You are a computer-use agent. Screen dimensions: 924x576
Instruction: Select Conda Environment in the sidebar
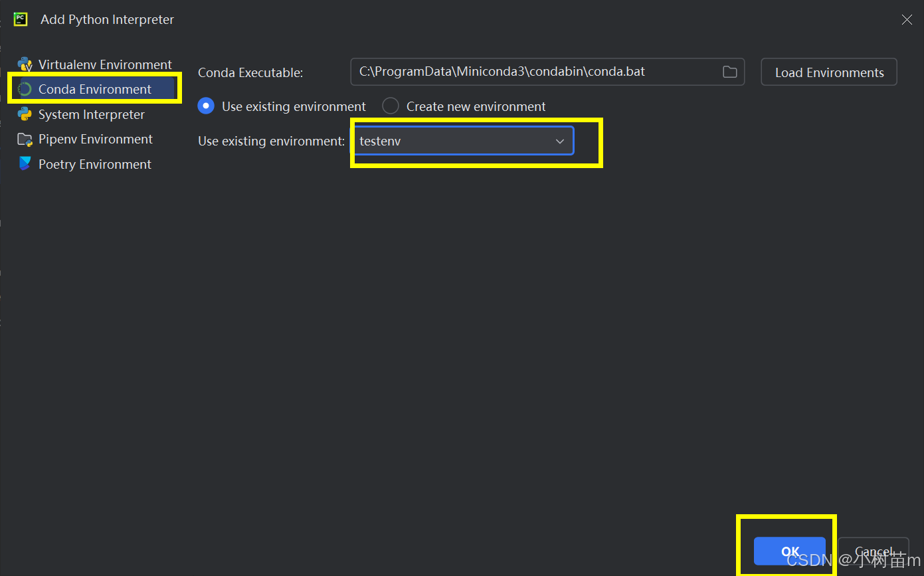[x=94, y=89]
